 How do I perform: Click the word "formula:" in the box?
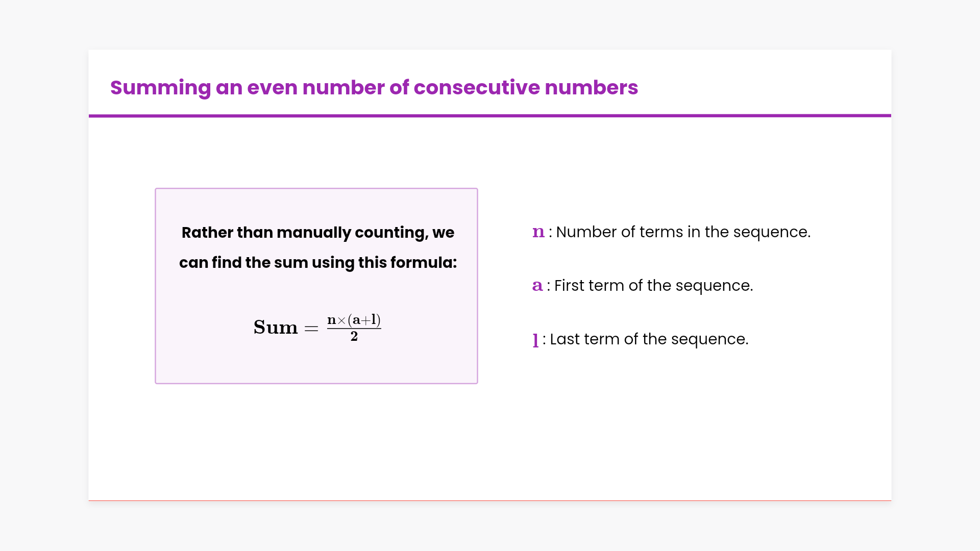click(x=424, y=263)
